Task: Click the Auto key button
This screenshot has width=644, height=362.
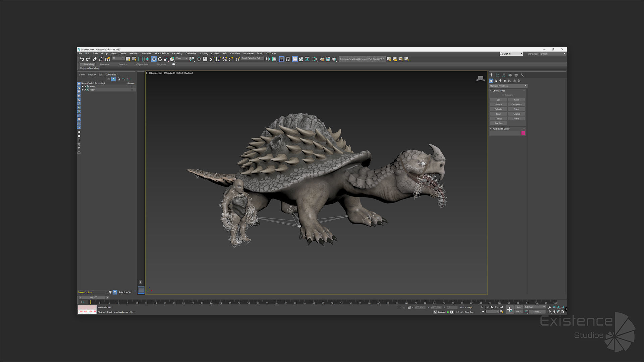Action: pyautogui.click(x=519, y=307)
